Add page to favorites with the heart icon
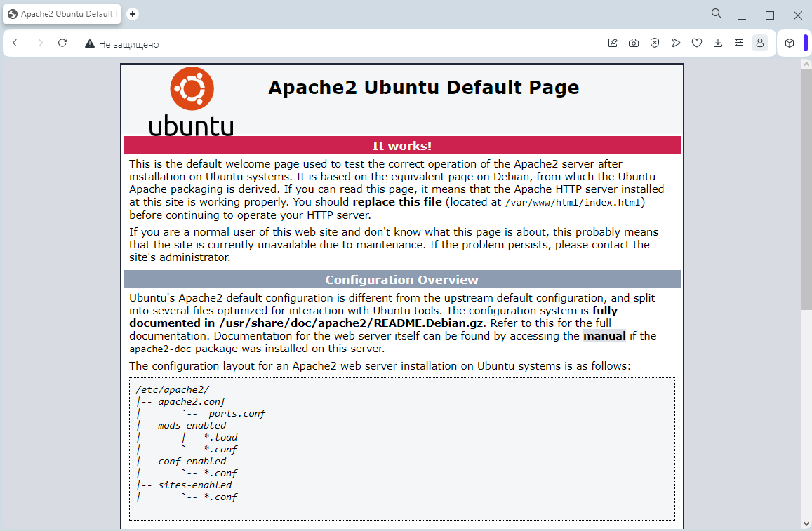812x531 pixels. [697, 43]
